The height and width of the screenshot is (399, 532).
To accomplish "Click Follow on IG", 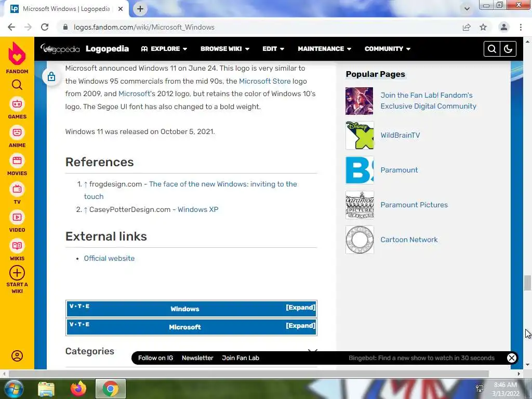I will click(155, 358).
